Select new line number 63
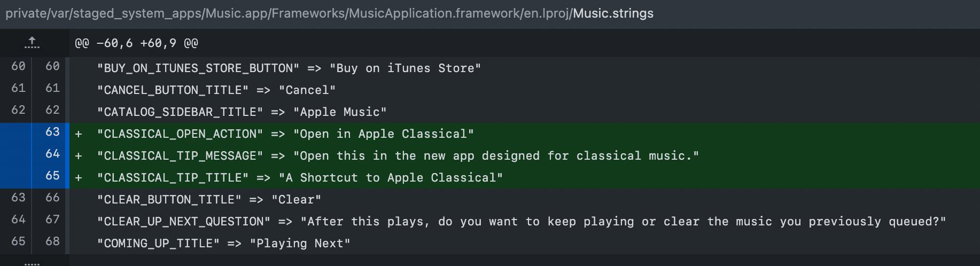 tap(52, 132)
